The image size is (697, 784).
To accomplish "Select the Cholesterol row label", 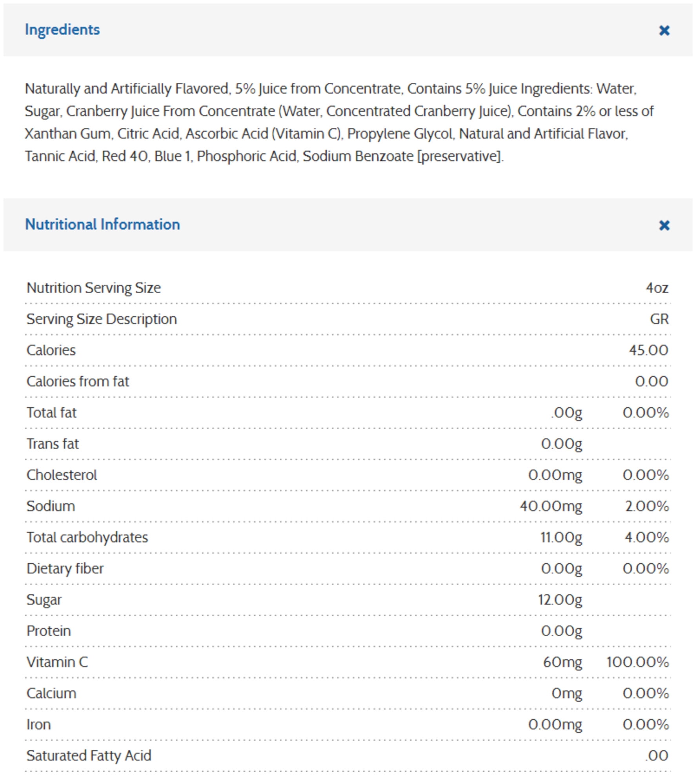I will click(x=62, y=475).
